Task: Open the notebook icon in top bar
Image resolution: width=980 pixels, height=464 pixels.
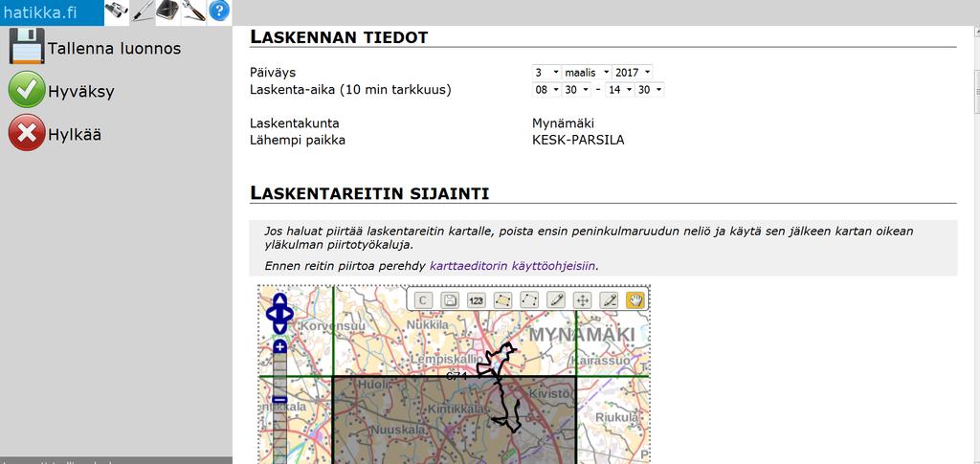Action: coord(167,11)
